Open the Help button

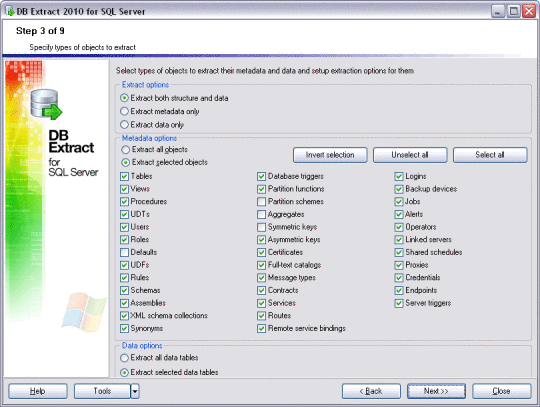[x=38, y=391]
